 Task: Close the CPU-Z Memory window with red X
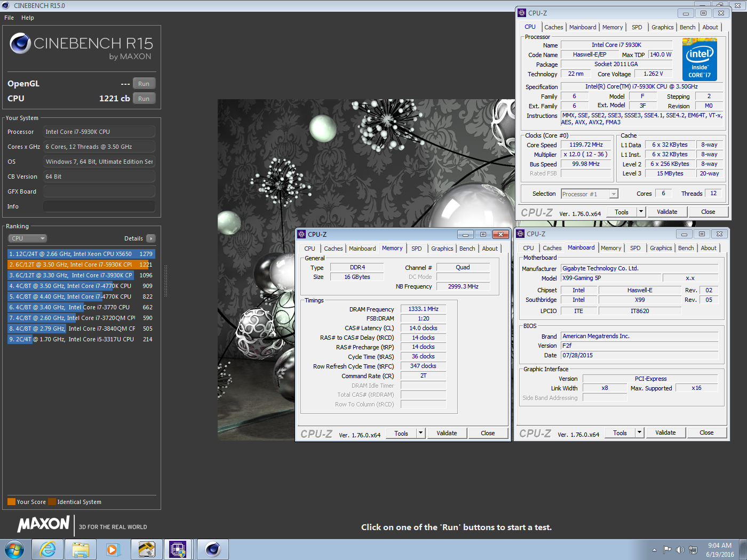click(500, 234)
